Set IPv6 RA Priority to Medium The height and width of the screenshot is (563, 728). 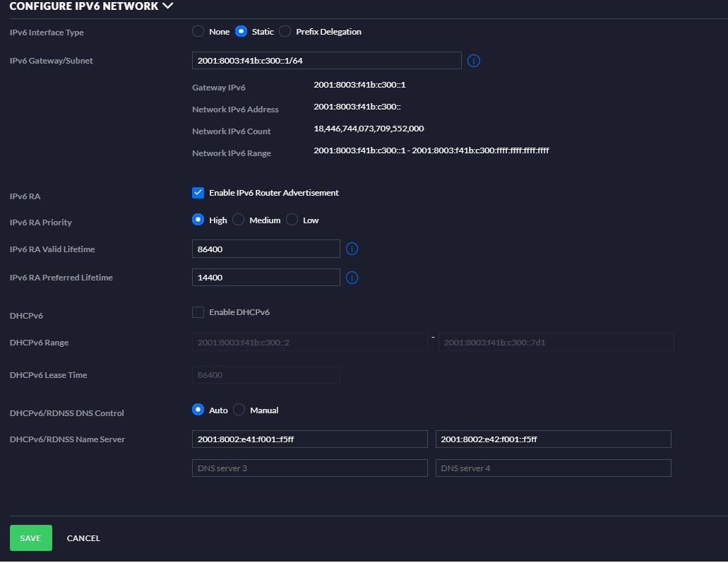pyautogui.click(x=239, y=220)
